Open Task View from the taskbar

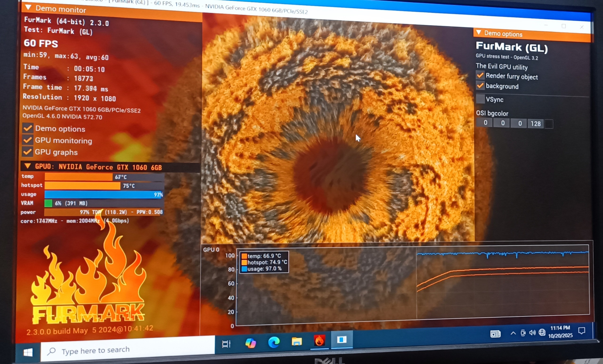point(226,344)
